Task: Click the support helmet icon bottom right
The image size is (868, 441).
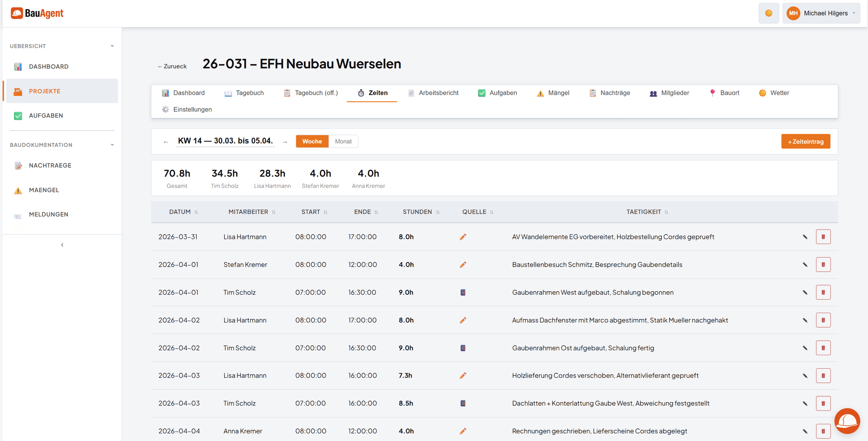Action: (847, 421)
